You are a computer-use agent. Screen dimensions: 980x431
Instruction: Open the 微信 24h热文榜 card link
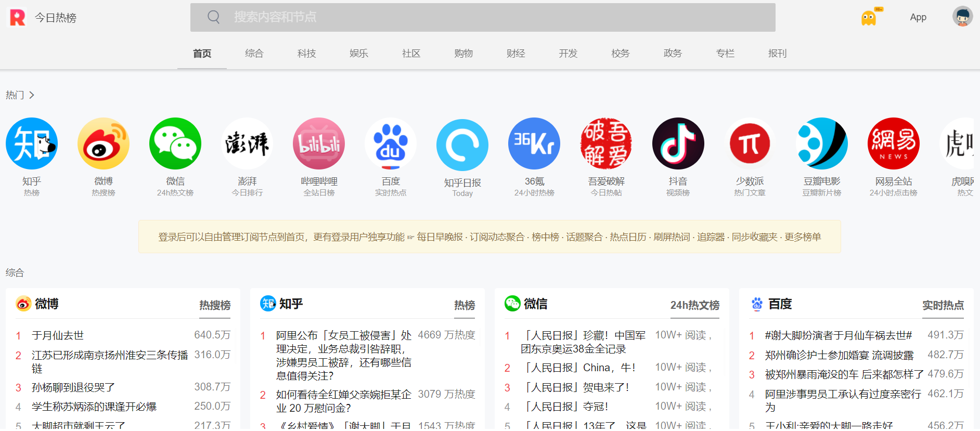pos(695,305)
